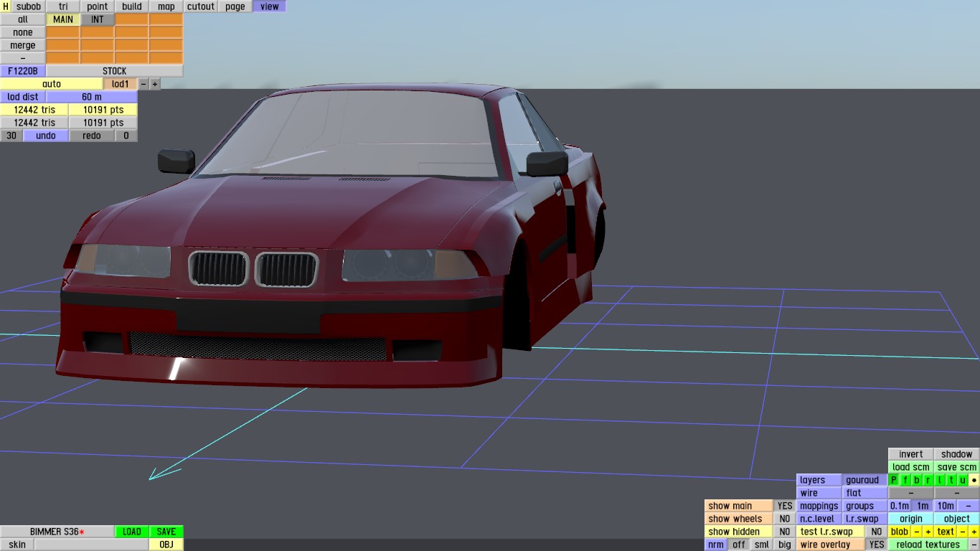980x551 pixels.
Task: Toggle the auto LOD button
Action: (52, 84)
